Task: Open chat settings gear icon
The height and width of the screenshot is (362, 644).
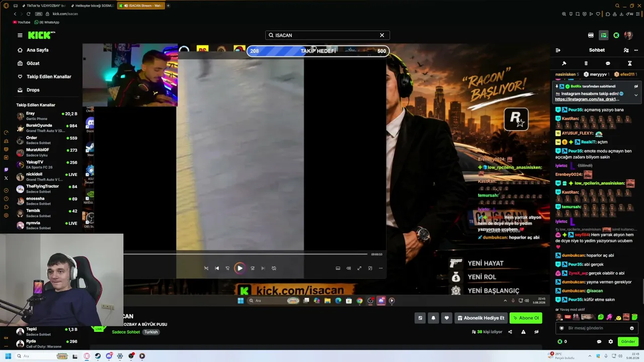Action: click(611, 341)
